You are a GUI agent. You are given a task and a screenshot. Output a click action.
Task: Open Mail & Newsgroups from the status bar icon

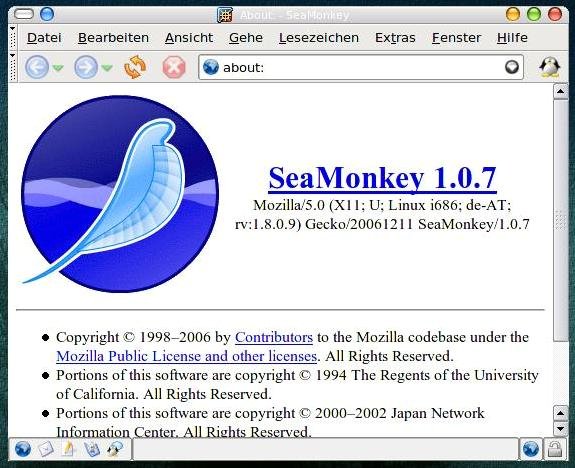tap(46, 449)
